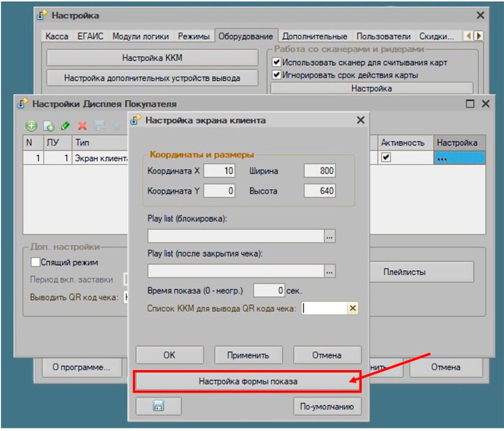Screen dimensions: 504x431
Task: Click the Применить button
Action: tap(248, 355)
